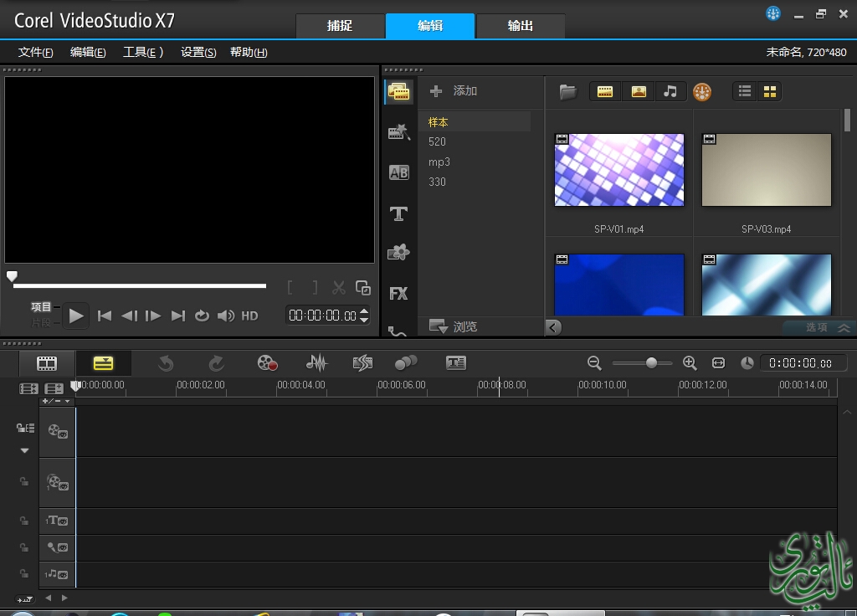This screenshot has width=857, height=616.
Task: Toggle showing videos in the library
Action: (604, 92)
